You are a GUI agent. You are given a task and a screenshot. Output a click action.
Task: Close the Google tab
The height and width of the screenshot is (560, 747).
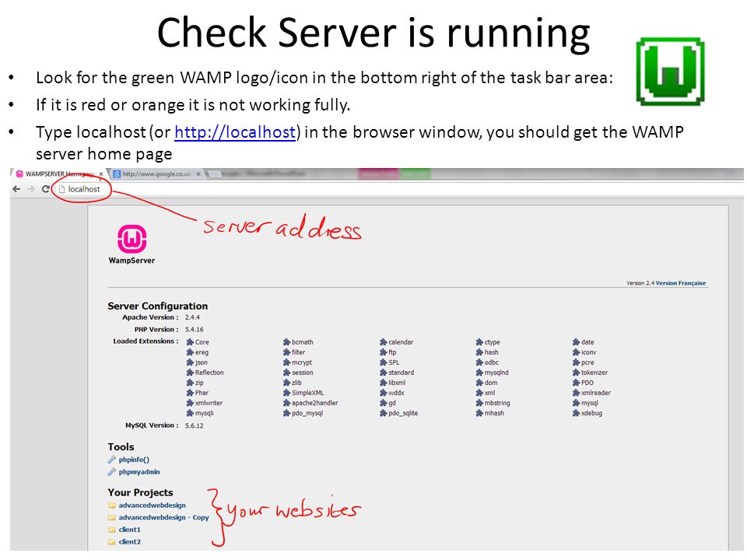(198, 174)
